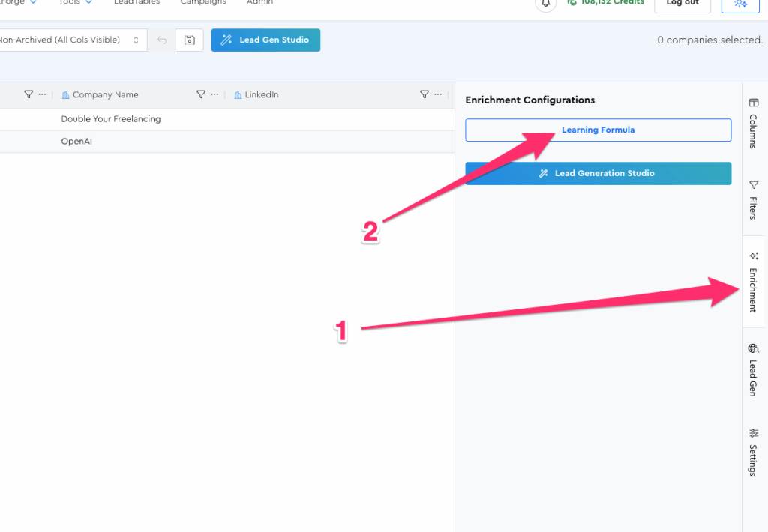Open Company Name column options ellipsis
The height and width of the screenshot is (532, 768).
(214, 94)
